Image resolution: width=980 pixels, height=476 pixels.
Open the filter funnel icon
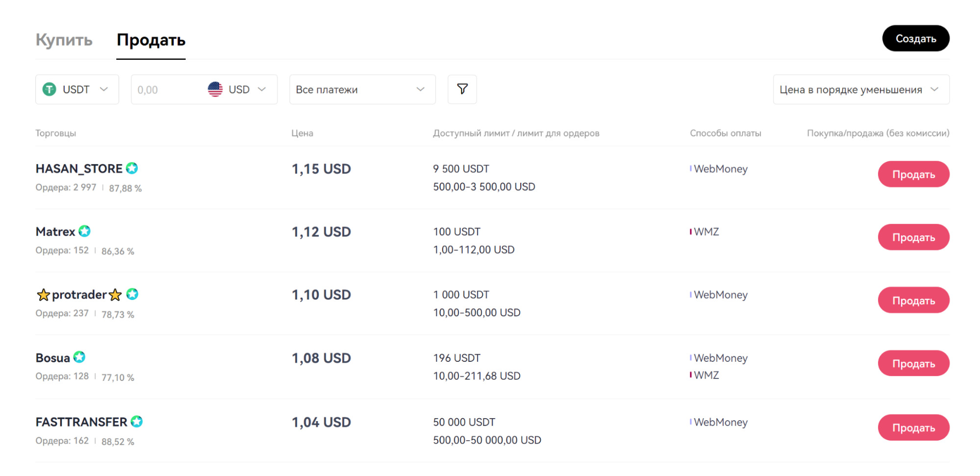pyautogui.click(x=462, y=89)
